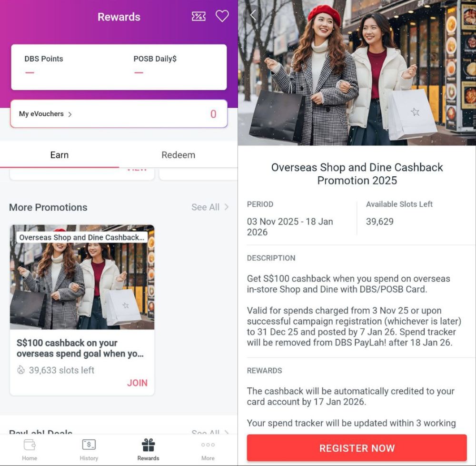The image size is (476, 466).
Task: Open the History icon in bottom bar
Action: (89, 445)
